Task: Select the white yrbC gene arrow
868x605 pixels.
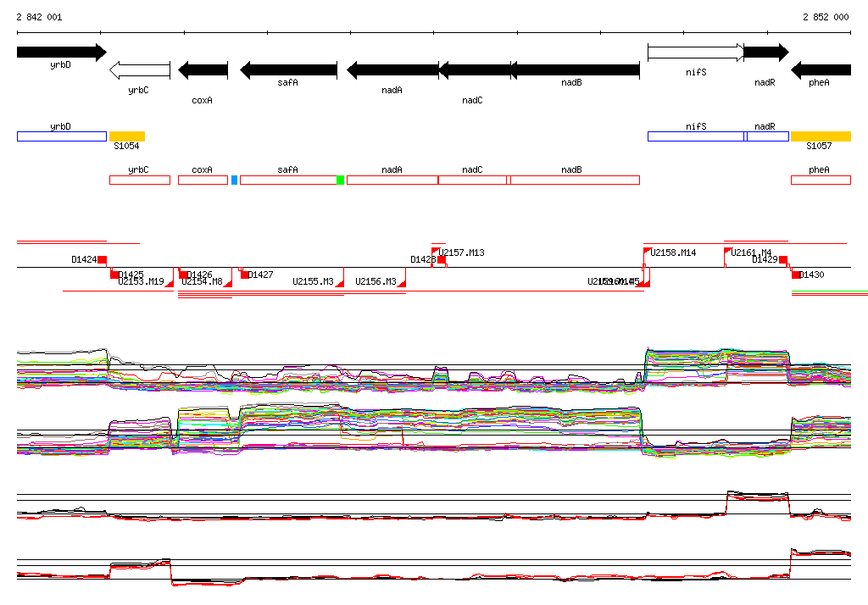Action: coord(140,69)
